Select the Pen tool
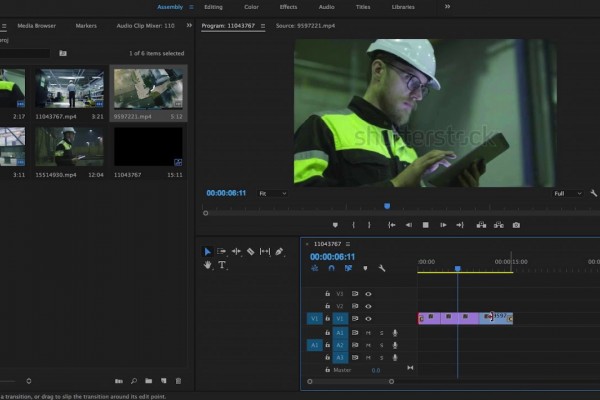This screenshot has width=600, height=400. 279,252
